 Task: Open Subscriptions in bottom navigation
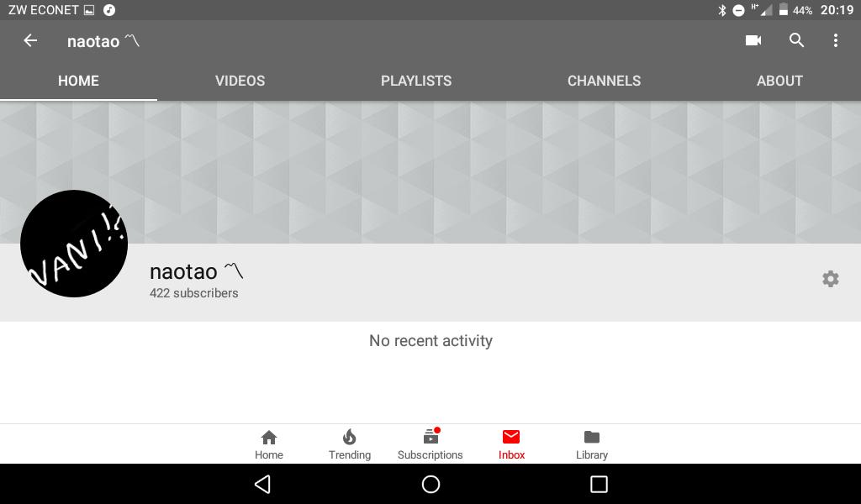click(430, 444)
